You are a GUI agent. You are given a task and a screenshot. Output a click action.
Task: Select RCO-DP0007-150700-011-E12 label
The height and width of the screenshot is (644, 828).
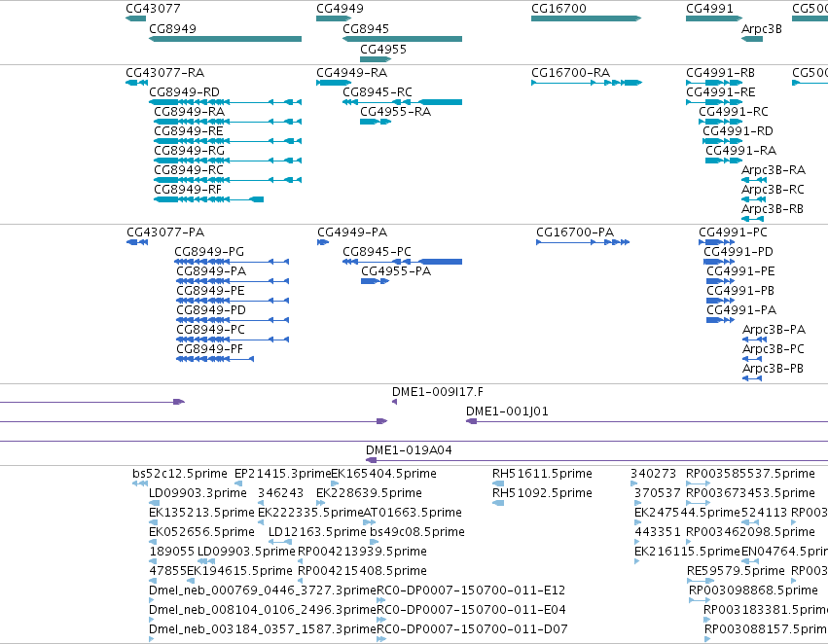(471, 590)
